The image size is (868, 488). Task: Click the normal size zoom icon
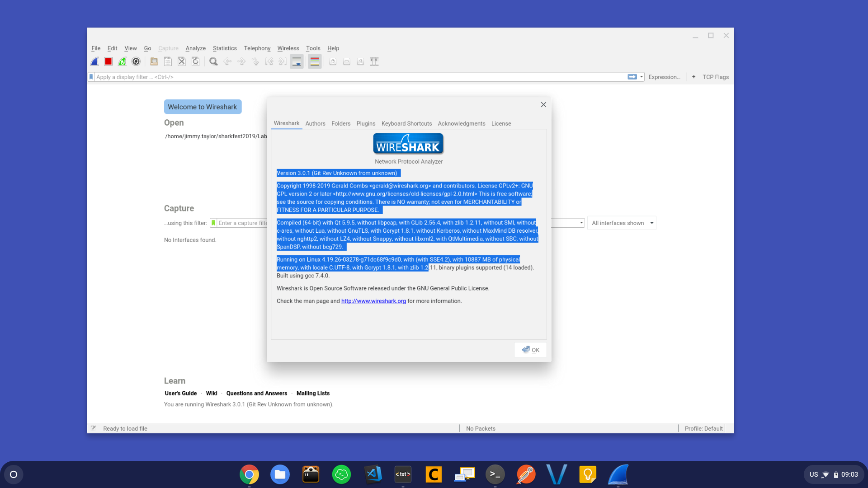tap(360, 61)
